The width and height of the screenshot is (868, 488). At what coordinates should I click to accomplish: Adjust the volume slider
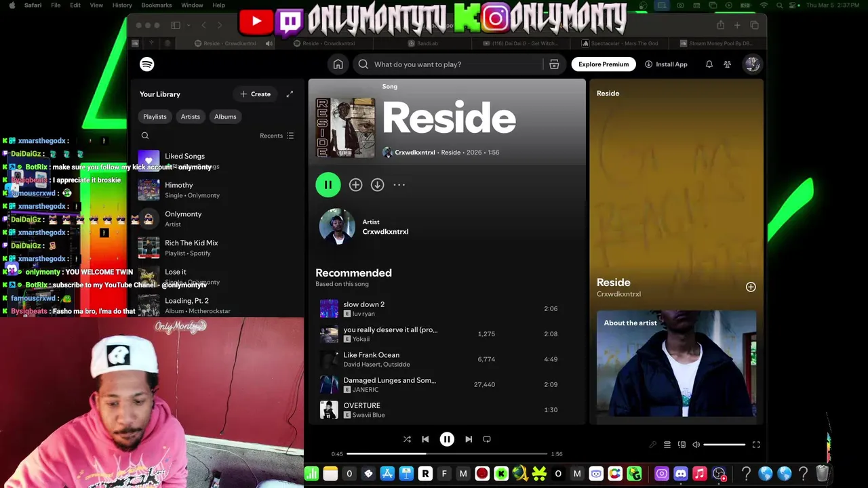coord(724,445)
